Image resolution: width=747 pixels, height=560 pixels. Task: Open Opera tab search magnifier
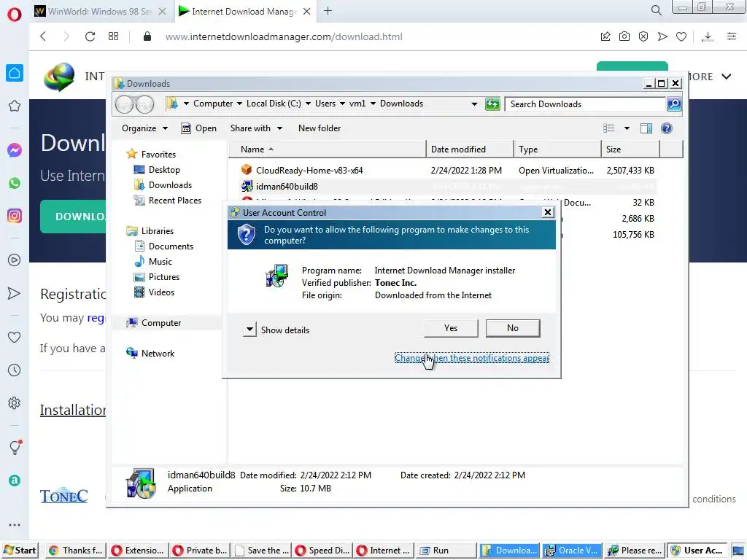pos(657,10)
